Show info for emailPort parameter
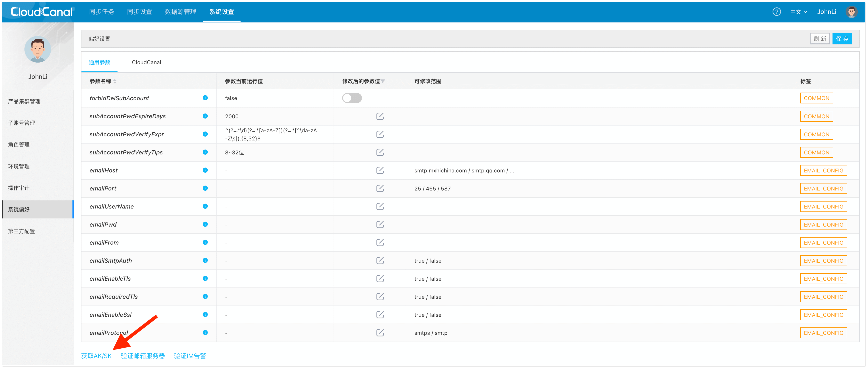This screenshot has height=369, width=868. [205, 188]
